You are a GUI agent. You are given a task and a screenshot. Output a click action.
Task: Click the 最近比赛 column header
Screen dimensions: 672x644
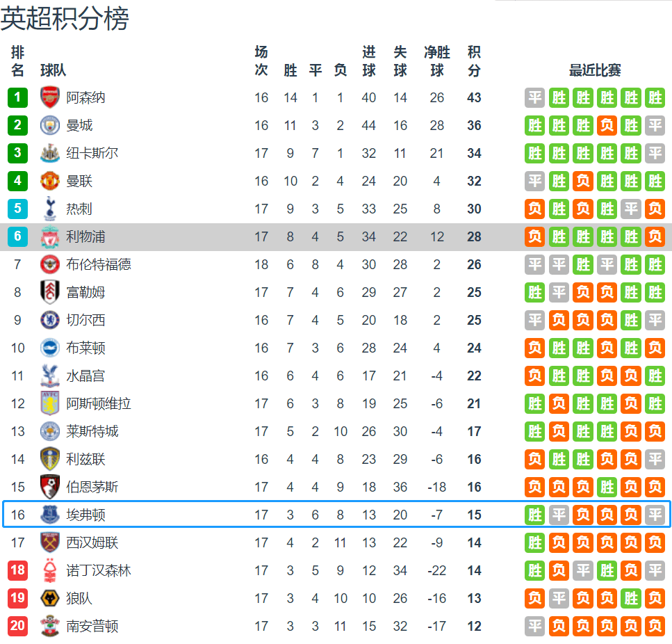pyautogui.click(x=595, y=70)
